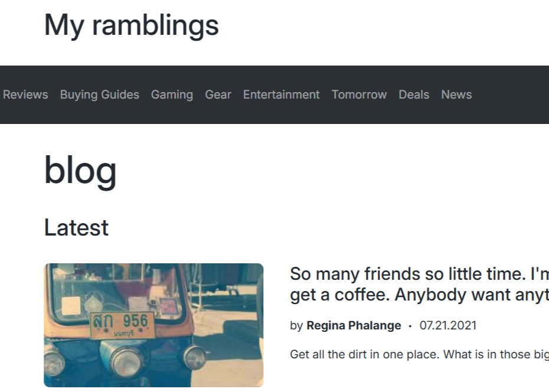Screen dimensions: 549x392
Task: Go to Buying Guides section
Action: [x=99, y=94]
